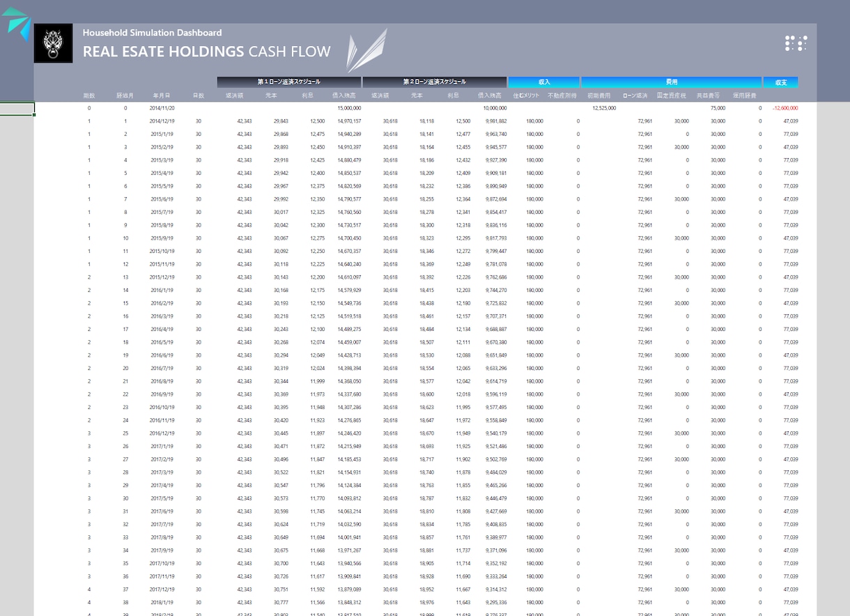Select the date cell 2014/11/20
Screen dimensions: 850x616
point(162,108)
